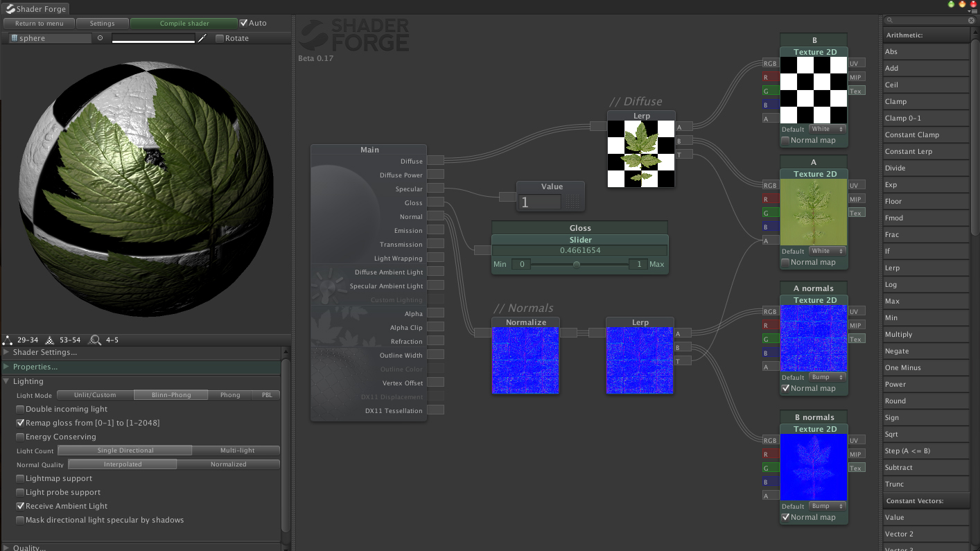Click the mesh object picker circle
The image size is (980, 551).
(x=100, y=38)
